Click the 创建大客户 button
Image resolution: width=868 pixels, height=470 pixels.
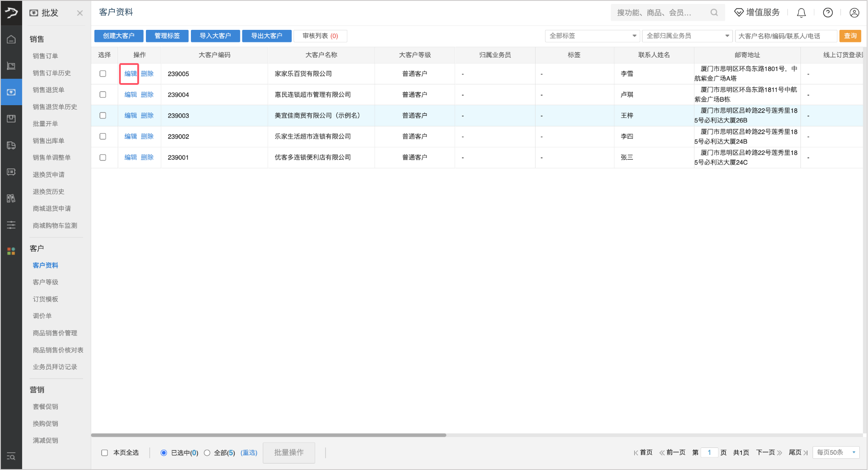[x=119, y=36]
